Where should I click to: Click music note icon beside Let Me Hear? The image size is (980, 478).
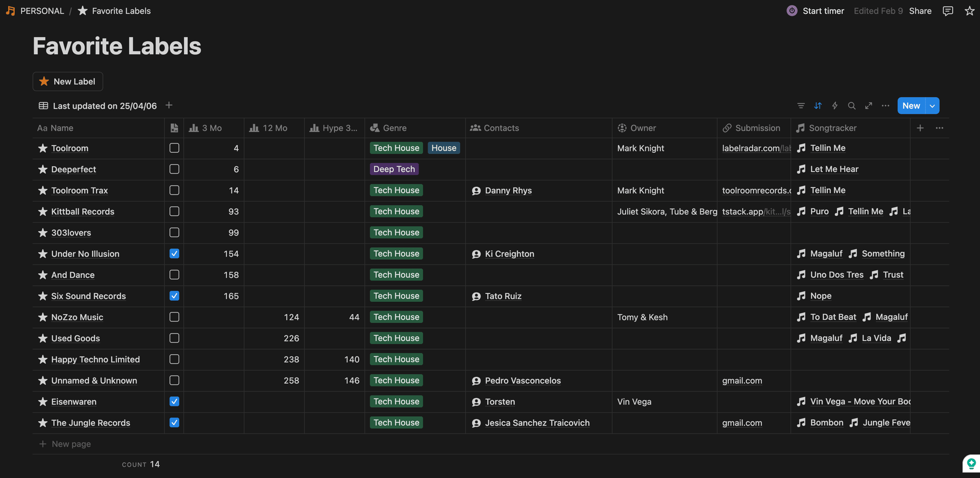pos(801,169)
